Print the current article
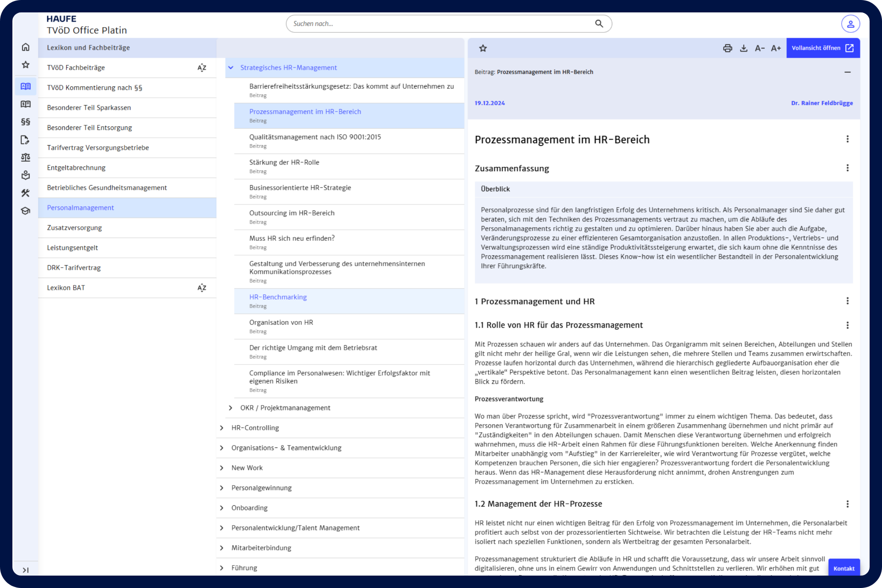 (728, 48)
